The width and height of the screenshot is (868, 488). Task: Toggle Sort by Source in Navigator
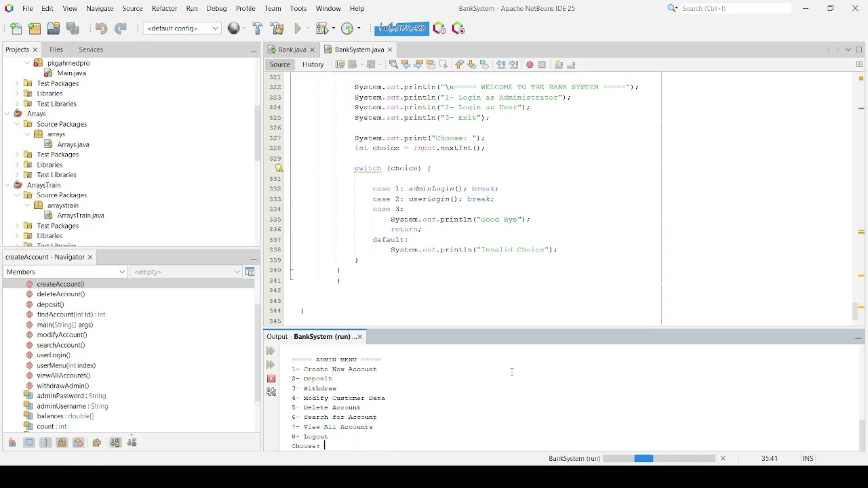tap(132, 443)
